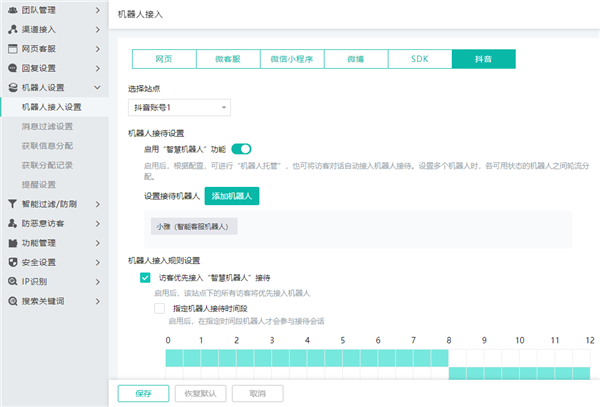Click the 渠道接入 sidebar icon

[13, 29]
